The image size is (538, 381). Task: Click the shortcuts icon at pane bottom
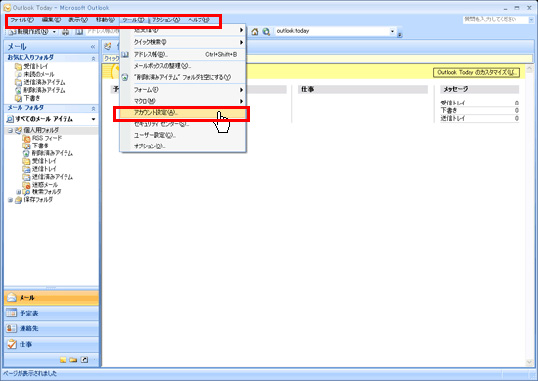pos(84,360)
